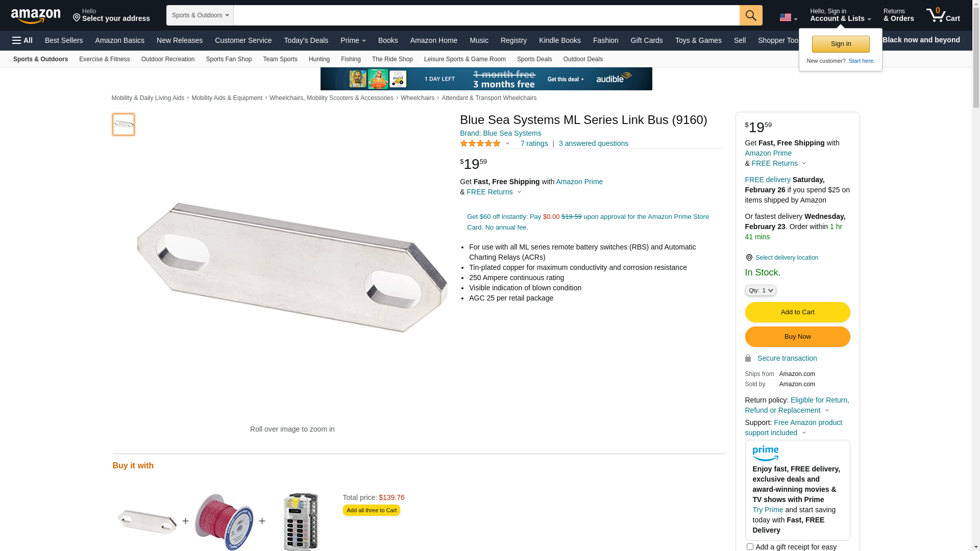Open Today's Deals menu item
The width and height of the screenshot is (980, 551).
(306, 40)
